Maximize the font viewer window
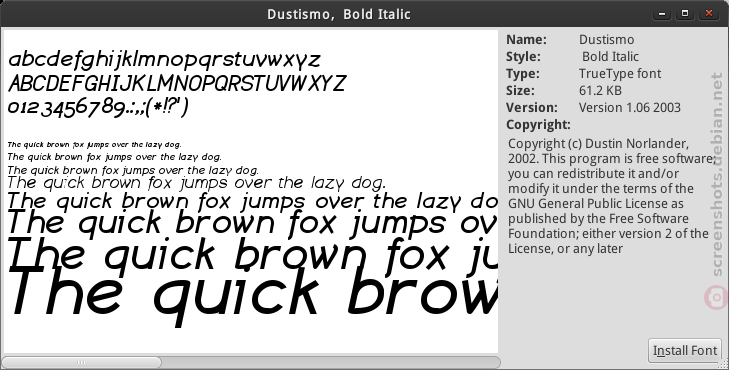 click(685, 13)
